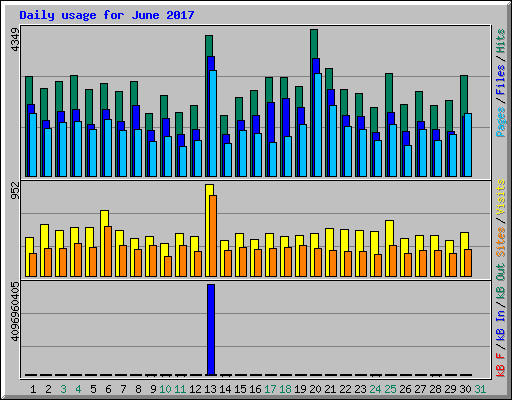Click day 8 on the x-axis

[138, 389]
